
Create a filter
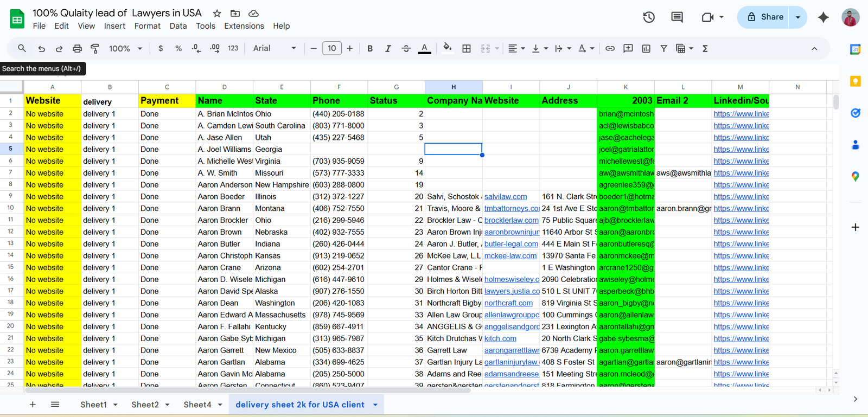[663, 49]
